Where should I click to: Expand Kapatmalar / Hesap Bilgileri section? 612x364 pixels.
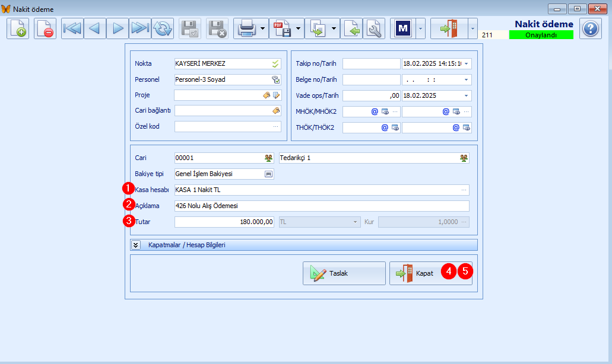click(x=136, y=245)
